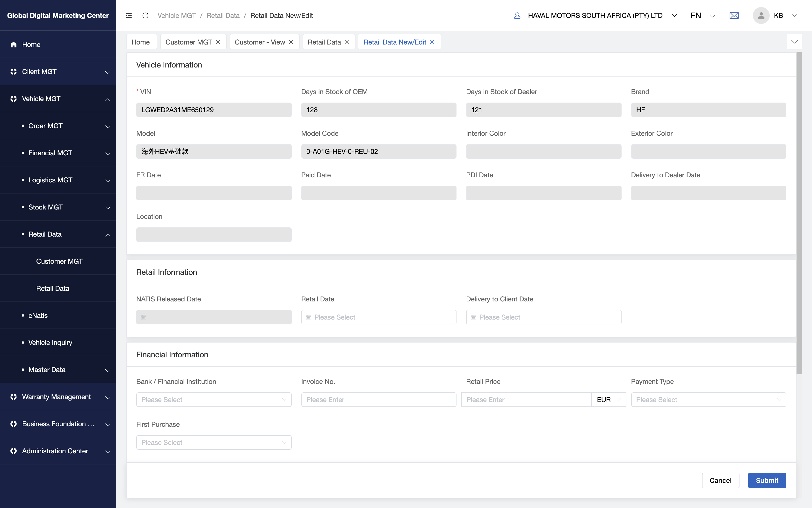Close the Customer MGT tab
The width and height of the screenshot is (812, 508).
218,42
